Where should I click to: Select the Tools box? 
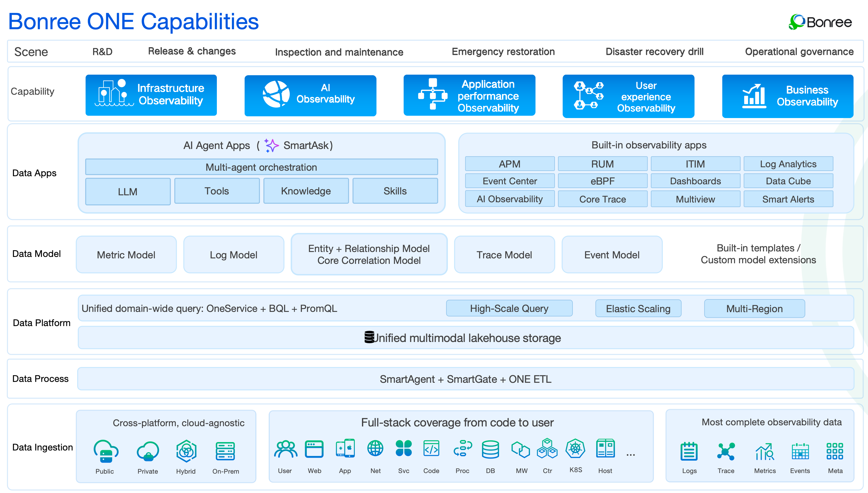pos(217,191)
